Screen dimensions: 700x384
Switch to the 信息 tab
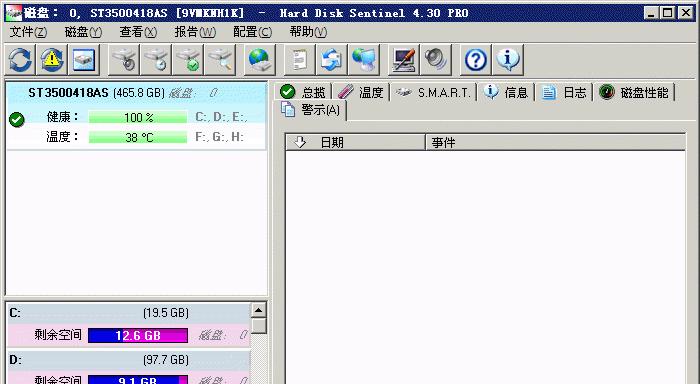[x=506, y=92]
